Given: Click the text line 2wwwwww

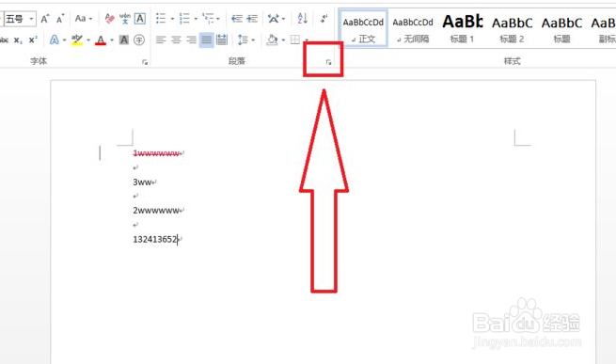Looking at the screenshot, I should point(156,211).
